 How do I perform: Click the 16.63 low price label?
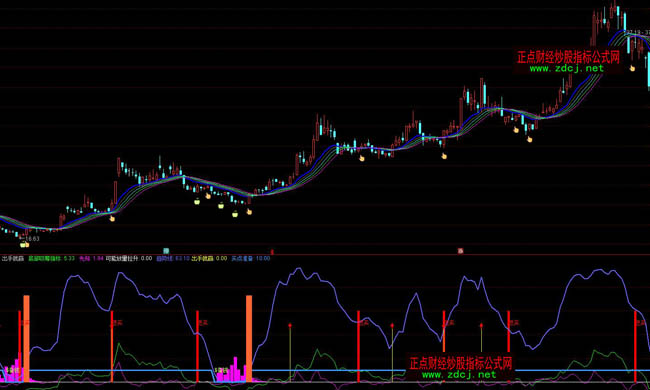(x=31, y=239)
